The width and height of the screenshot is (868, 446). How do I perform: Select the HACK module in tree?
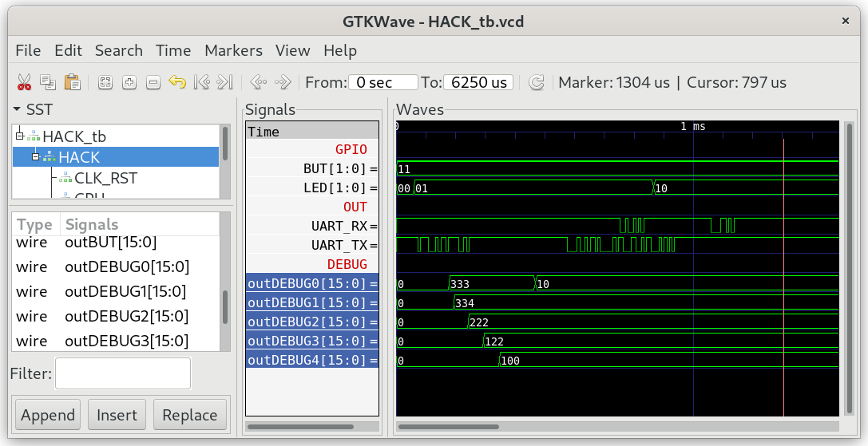[x=116, y=157]
